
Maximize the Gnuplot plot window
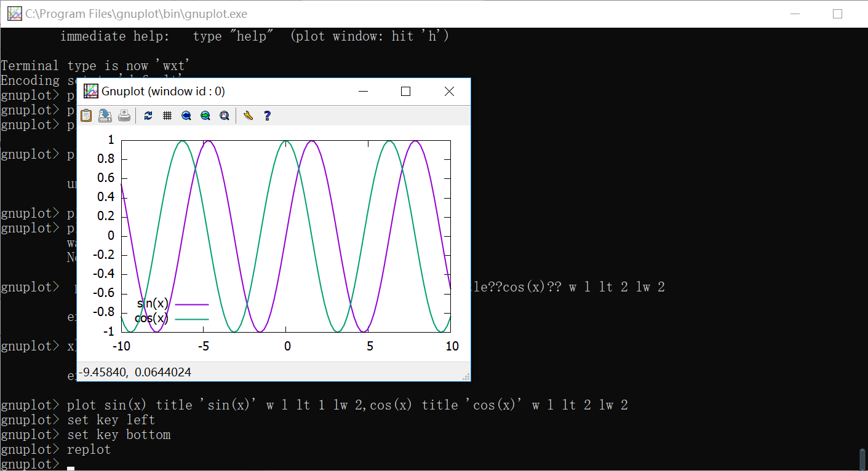pyautogui.click(x=405, y=91)
